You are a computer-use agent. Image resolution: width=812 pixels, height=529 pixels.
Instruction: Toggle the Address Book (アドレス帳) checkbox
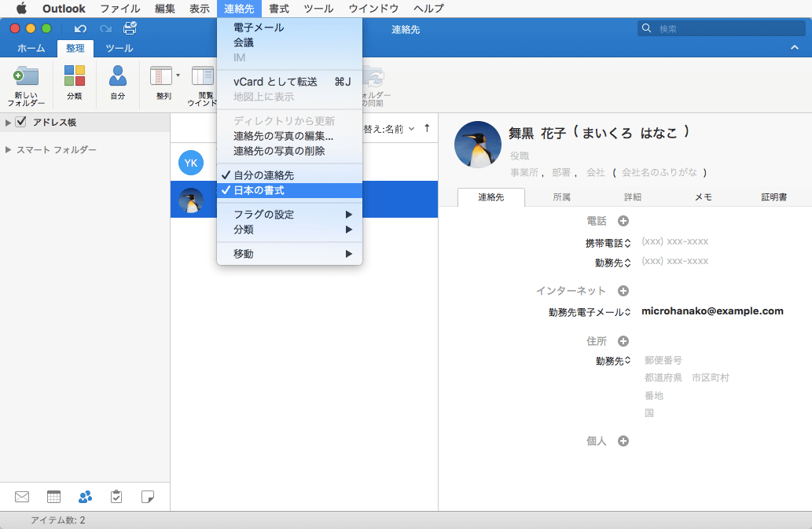coord(20,122)
